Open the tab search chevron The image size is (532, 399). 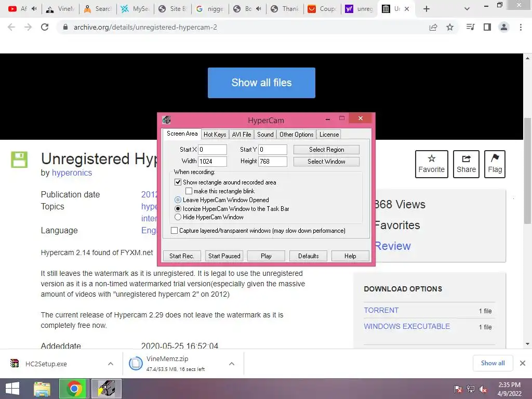pyautogui.click(x=467, y=9)
